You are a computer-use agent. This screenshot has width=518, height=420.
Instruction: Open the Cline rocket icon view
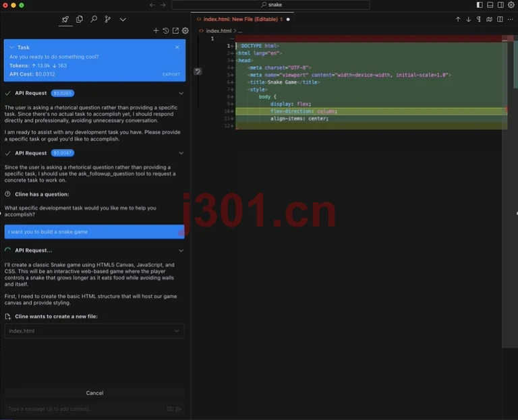(x=65, y=20)
